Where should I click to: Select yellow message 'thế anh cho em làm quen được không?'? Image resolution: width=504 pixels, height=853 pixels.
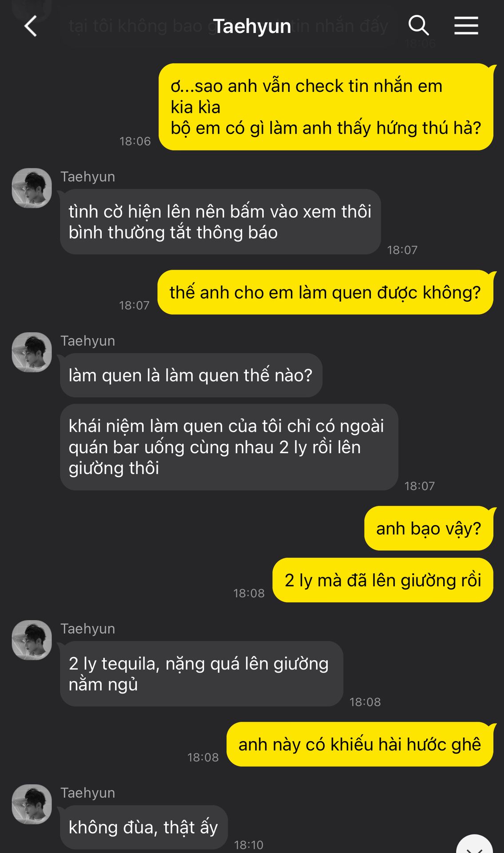coord(326,292)
